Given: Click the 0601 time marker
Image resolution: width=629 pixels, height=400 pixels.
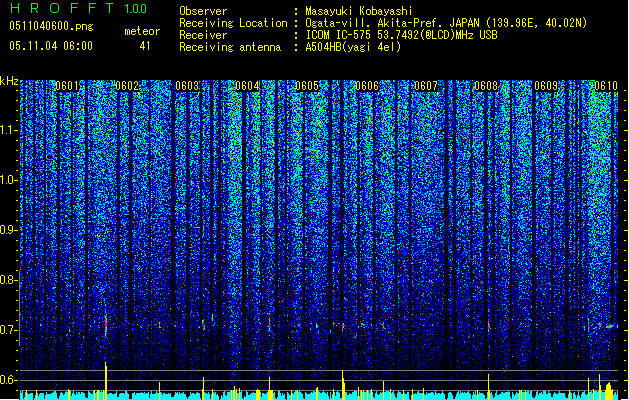Looking at the screenshot, I should point(67,86).
